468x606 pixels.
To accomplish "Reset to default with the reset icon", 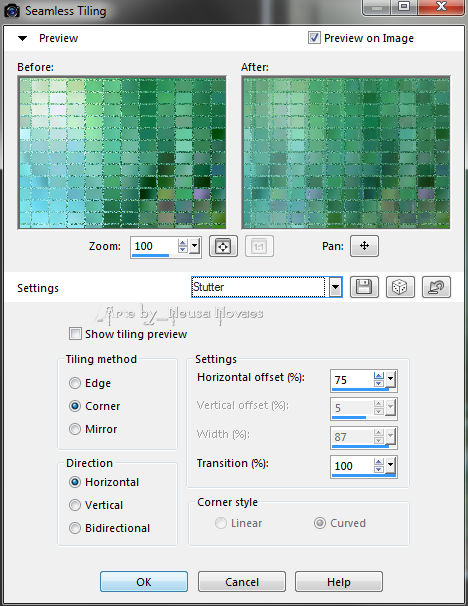I will click(436, 287).
